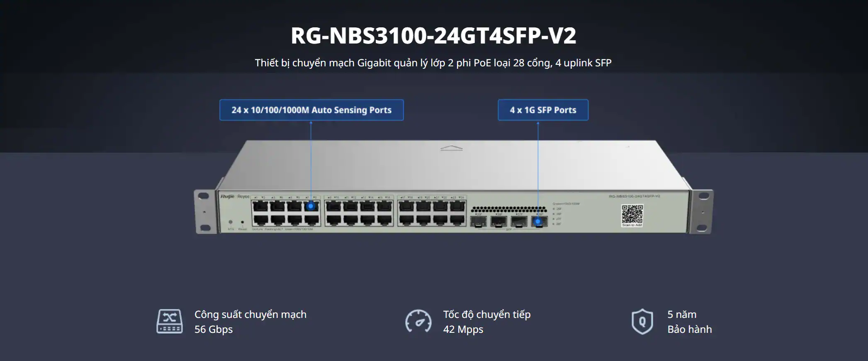Click the 56 Gbps value text
Viewport: 868px width, 361px height.
click(214, 329)
